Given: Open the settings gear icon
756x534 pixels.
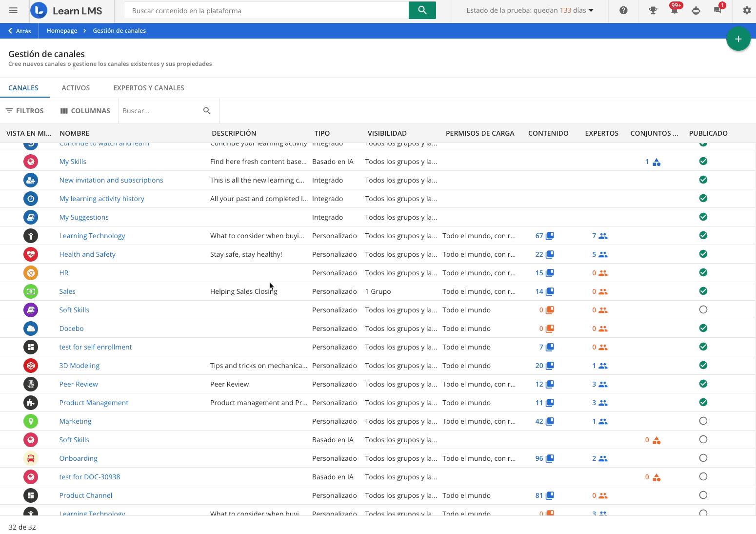Looking at the screenshot, I should click(747, 10).
